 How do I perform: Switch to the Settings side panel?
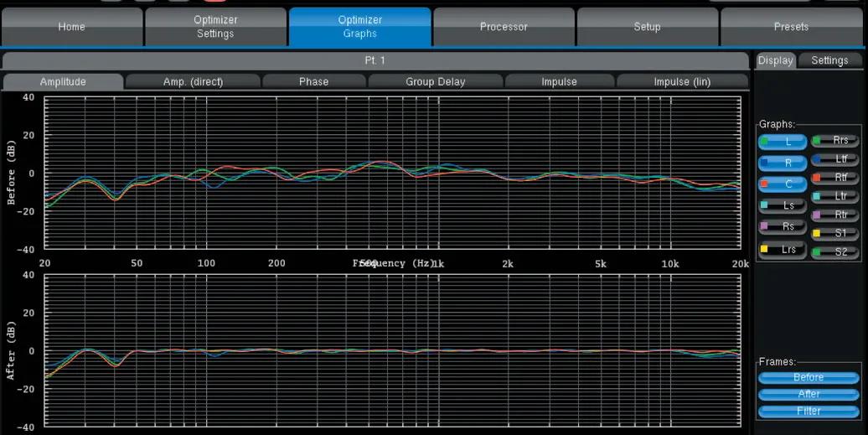pyautogui.click(x=829, y=60)
